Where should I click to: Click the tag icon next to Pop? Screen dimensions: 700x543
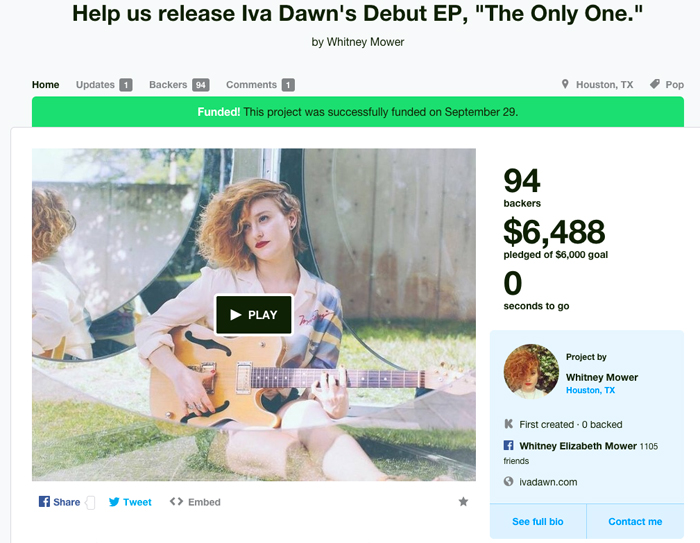tap(654, 84)
